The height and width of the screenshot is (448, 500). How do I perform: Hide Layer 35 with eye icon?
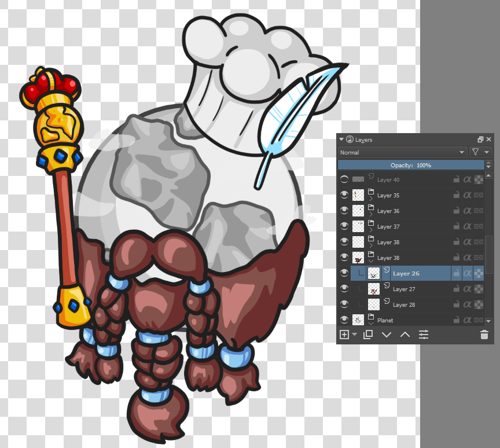click(x=344, y=195)
